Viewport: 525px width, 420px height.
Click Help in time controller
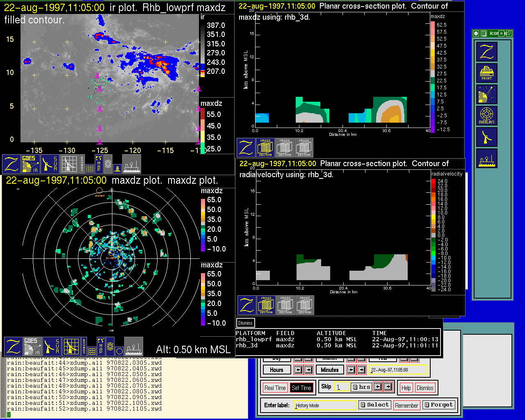click(x=406, y=388)
